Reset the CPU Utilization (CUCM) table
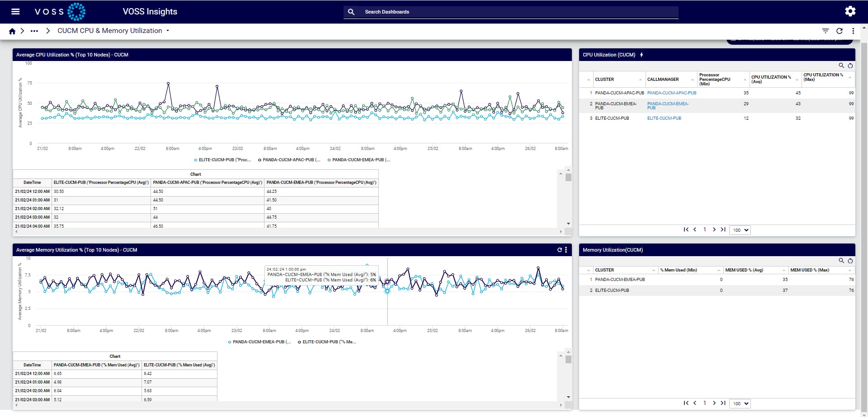Screen dimensions: 868x417 [850, 66]
